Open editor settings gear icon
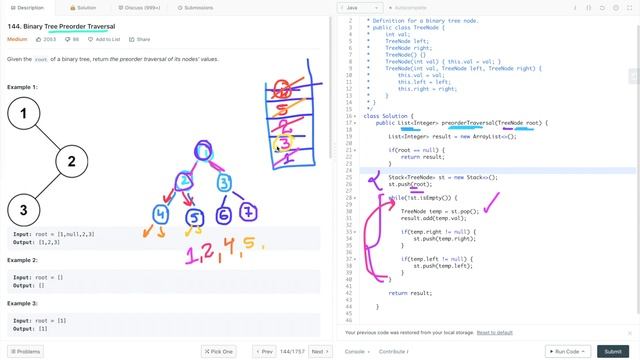640x360 pixels. click(x=616, y=8)
